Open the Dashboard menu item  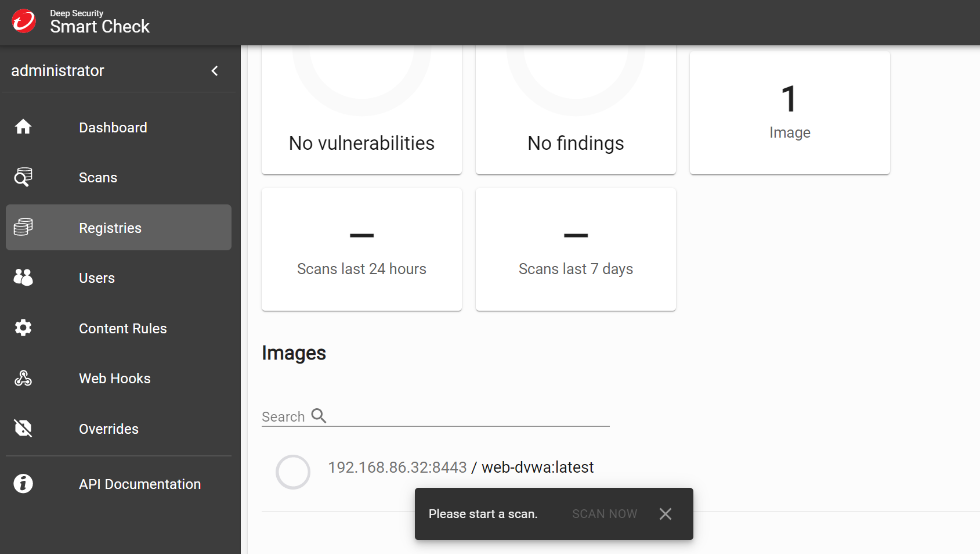click(118, 127)
